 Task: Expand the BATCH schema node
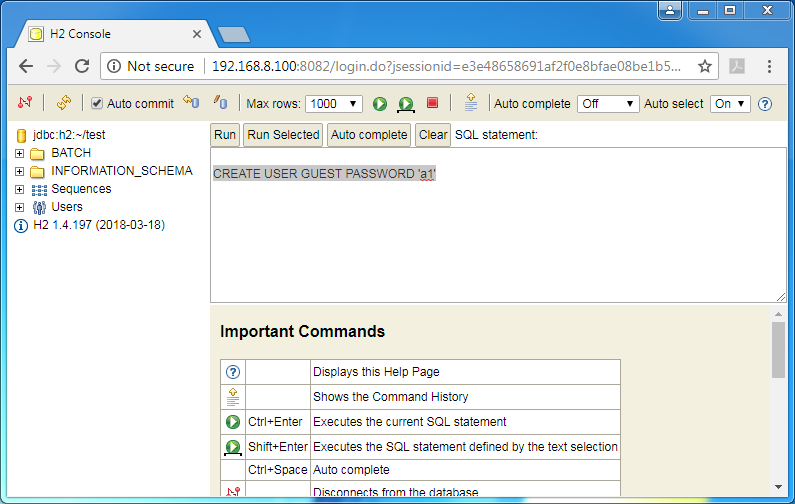pos(19,153)
